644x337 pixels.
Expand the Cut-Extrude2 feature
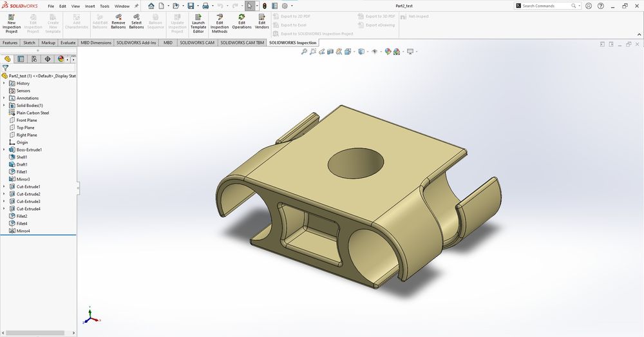4,194
